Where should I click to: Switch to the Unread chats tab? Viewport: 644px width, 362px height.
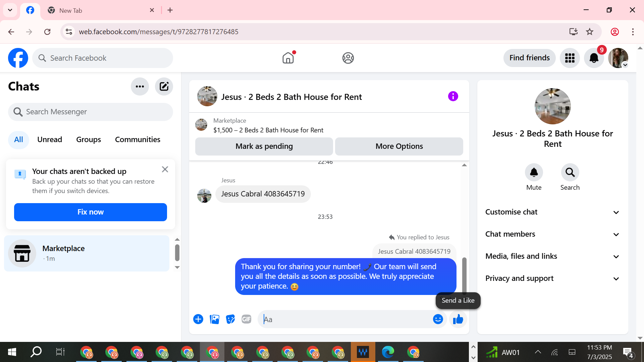coord(50,139)
